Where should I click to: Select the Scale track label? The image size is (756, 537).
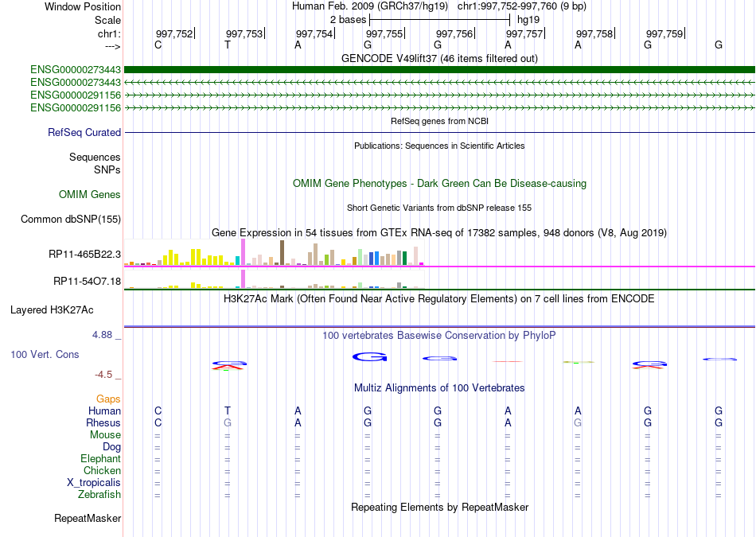point(107,20)
